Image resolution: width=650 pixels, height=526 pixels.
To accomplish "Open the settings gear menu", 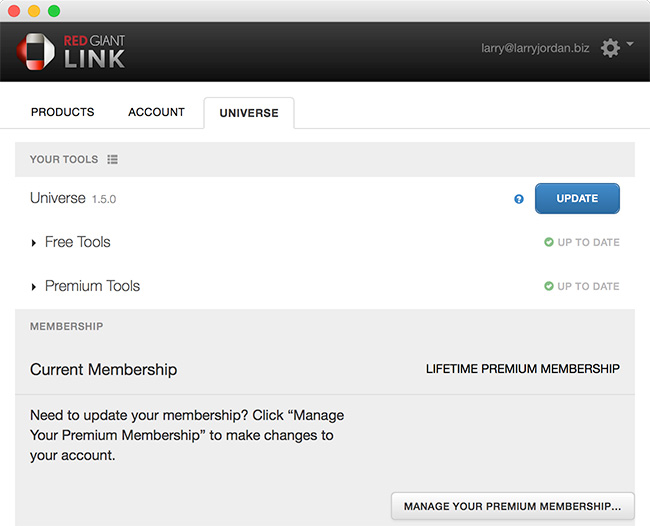I will tap(610, 48).
